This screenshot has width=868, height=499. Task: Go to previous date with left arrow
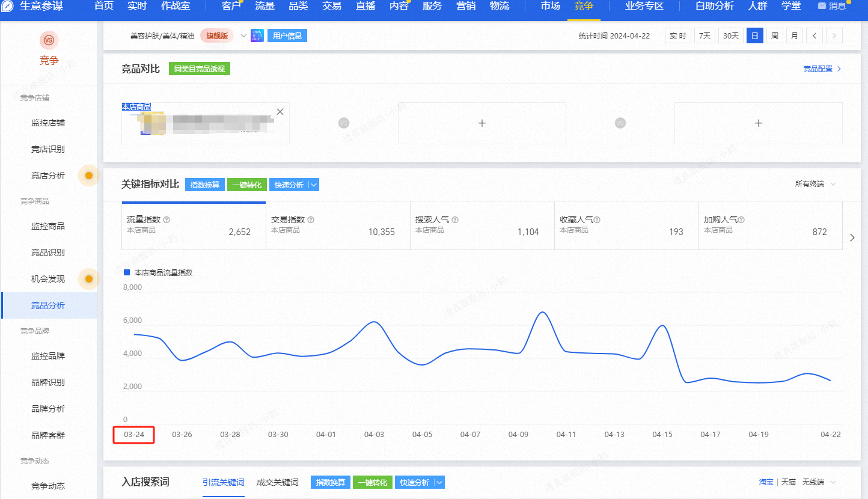coord(814,36)
